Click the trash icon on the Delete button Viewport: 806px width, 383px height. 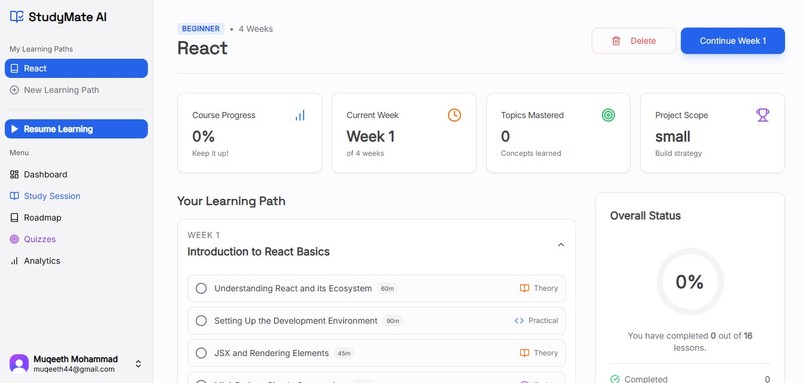616,41
